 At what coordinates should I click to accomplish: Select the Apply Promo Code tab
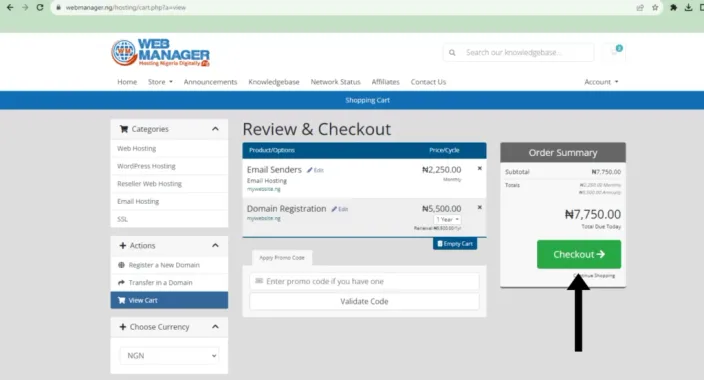pyautogui.click(x=282, y=258)
